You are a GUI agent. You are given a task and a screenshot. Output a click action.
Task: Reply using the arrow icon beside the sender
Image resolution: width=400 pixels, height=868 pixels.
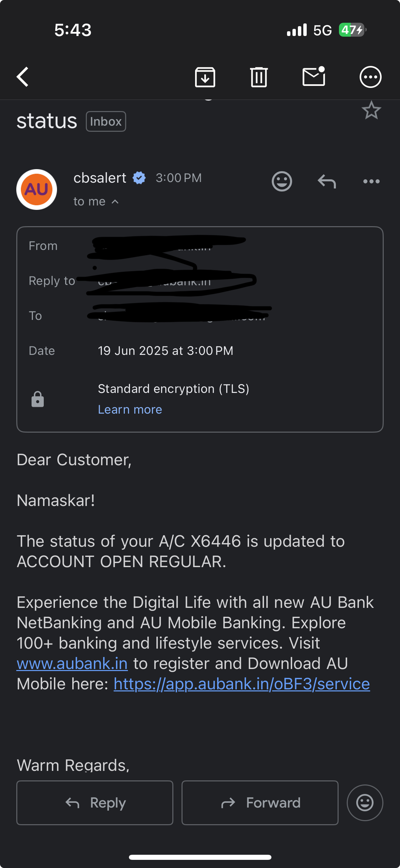point(327,181)
